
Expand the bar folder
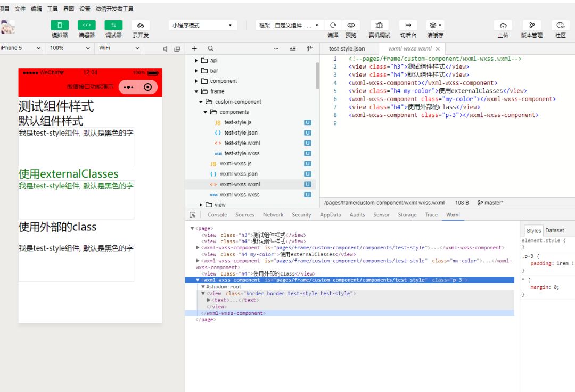(196, 71)
